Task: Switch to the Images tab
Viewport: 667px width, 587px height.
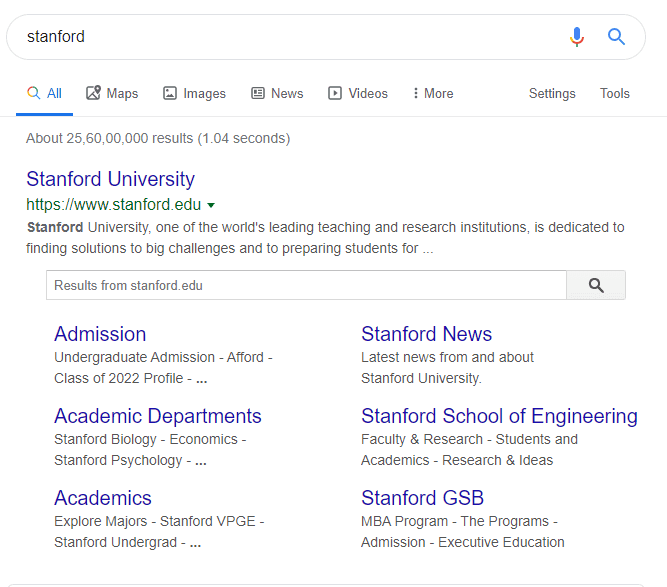Action: coord(194,93)
